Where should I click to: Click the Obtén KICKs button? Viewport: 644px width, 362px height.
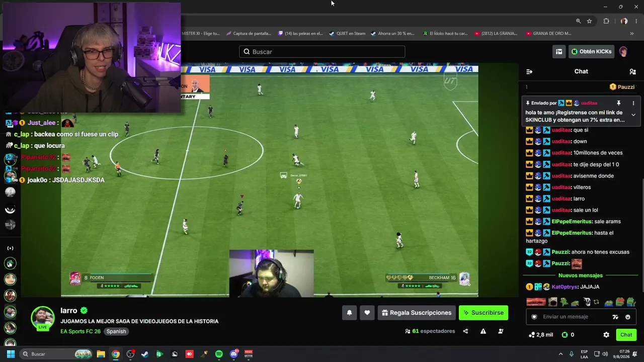(x=591, y=52)
